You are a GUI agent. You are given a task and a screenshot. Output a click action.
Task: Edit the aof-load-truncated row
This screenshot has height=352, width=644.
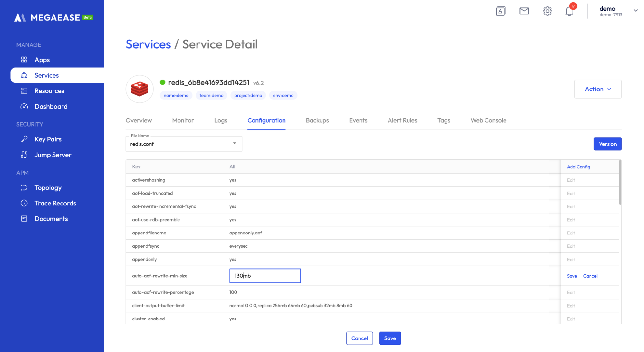click(571, 193)
